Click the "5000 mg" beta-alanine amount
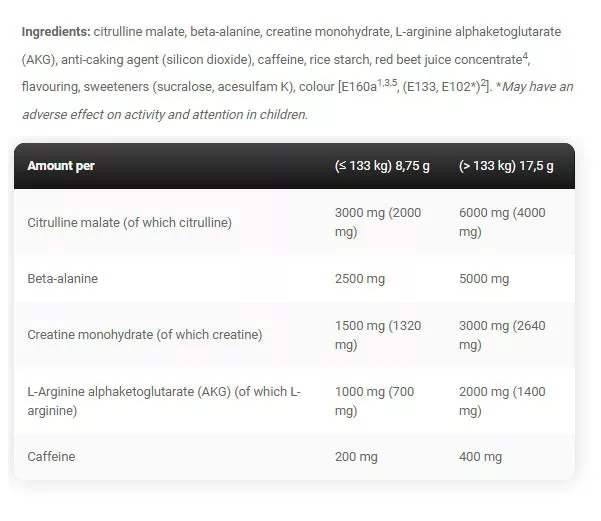Image resolution: width=601 pixels, height=521 pixels. 483,278
